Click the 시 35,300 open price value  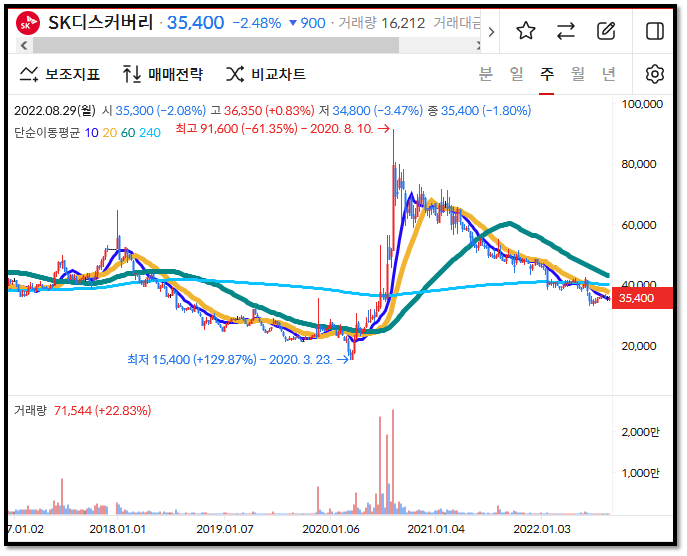point(154,110)
